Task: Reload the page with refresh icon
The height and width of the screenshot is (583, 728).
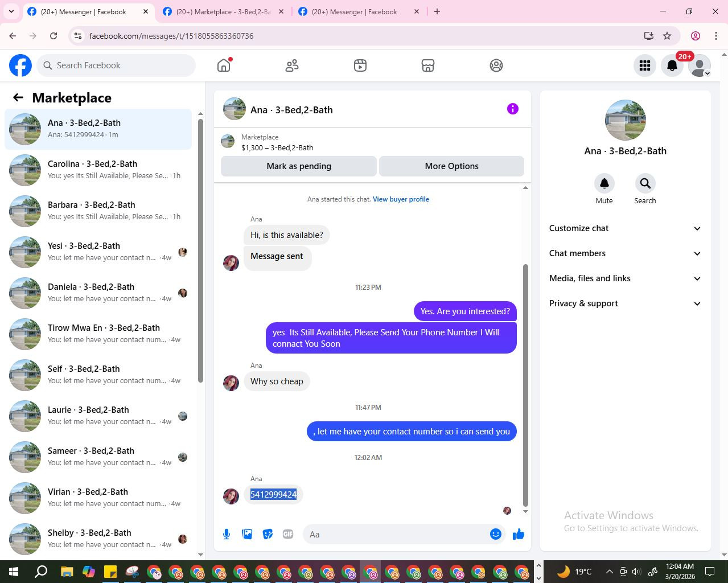Action: (54, 36)
